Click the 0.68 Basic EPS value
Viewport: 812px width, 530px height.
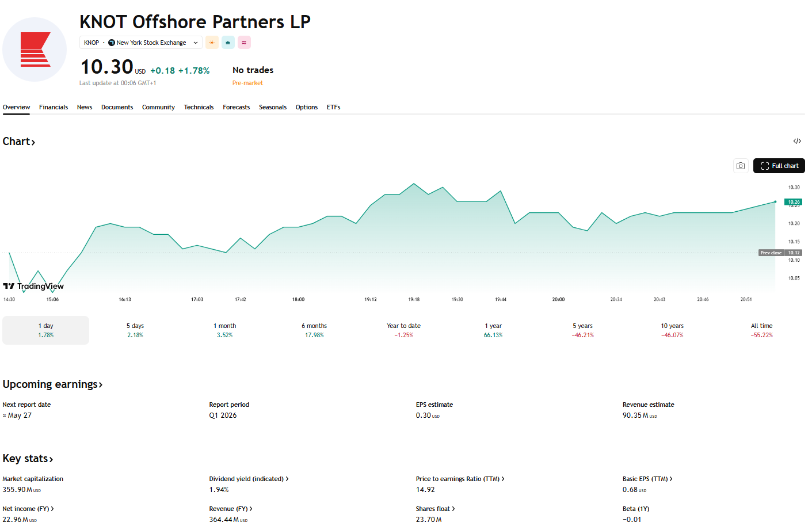click(x=634, y=490)
